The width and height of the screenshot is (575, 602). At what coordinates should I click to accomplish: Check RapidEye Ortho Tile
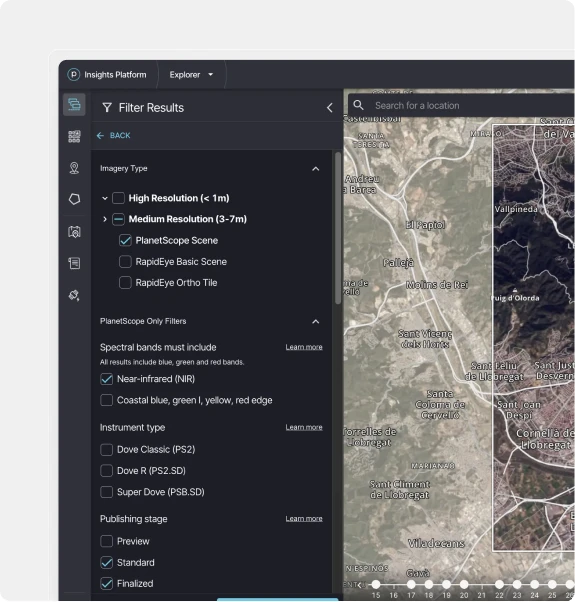click(x=125, y=283)
